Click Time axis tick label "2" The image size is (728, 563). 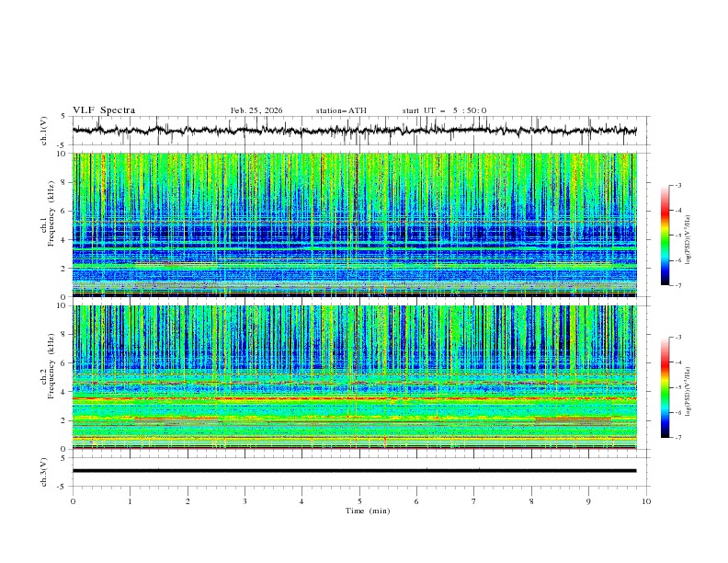click(188, 501)
